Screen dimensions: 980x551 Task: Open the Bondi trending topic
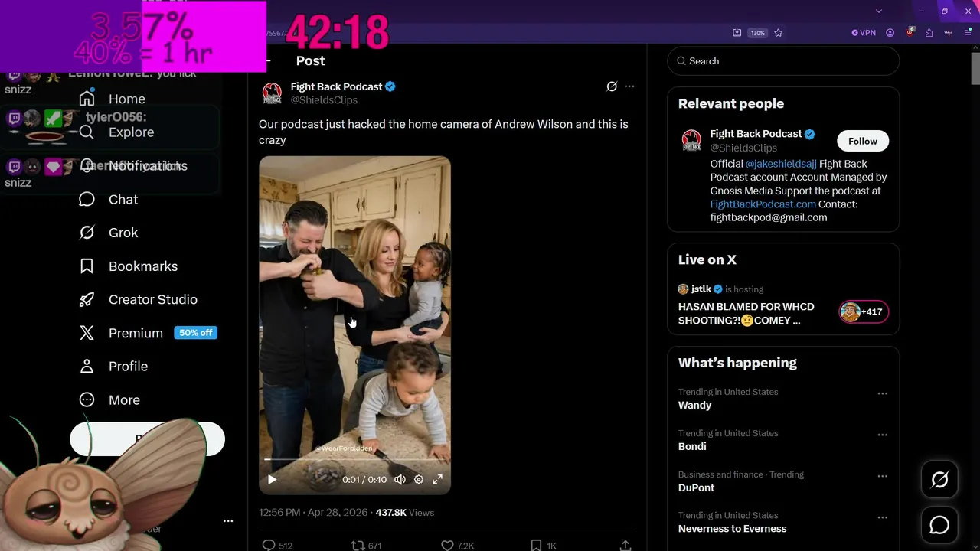coord(692,446)
